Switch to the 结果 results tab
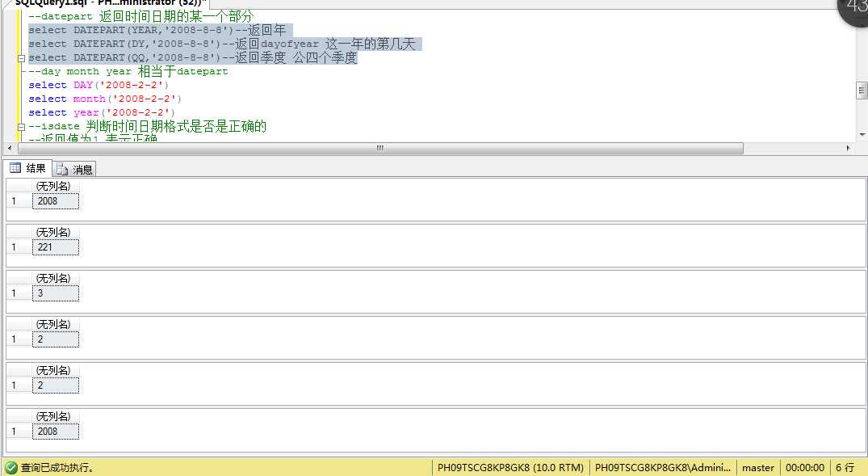 pyautogui.click(x=27, y=168)
